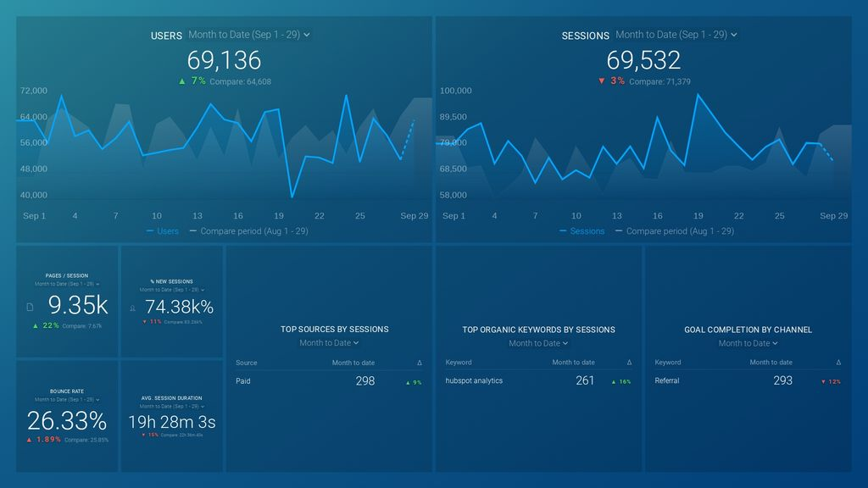Expand % New Sessions date range selector

pyautogui.click(x=171, y=290)
